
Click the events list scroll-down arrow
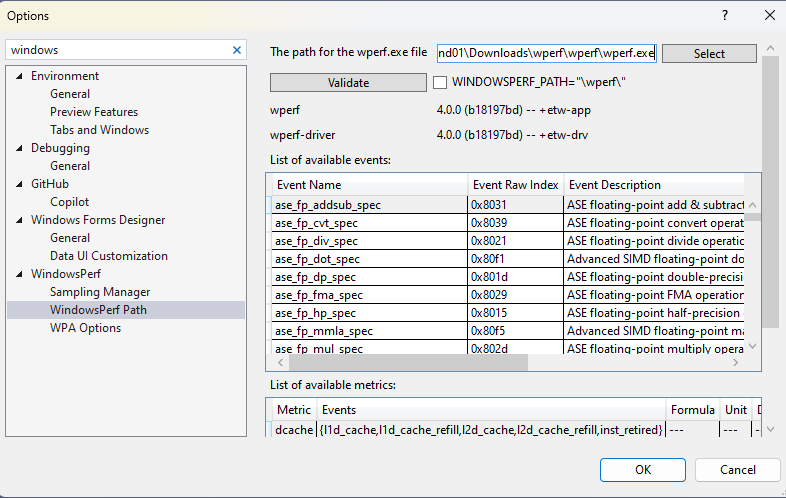[x=752, y=347]
